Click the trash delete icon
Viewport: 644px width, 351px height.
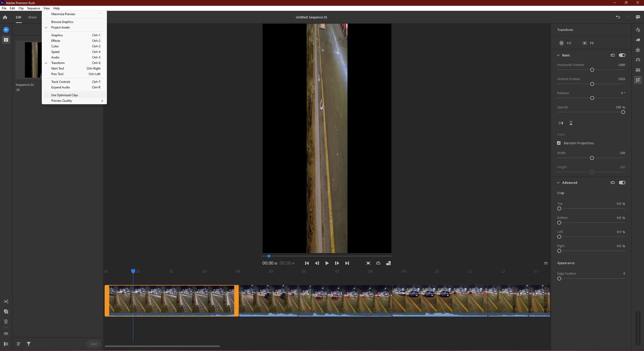[x=6, y=322]
